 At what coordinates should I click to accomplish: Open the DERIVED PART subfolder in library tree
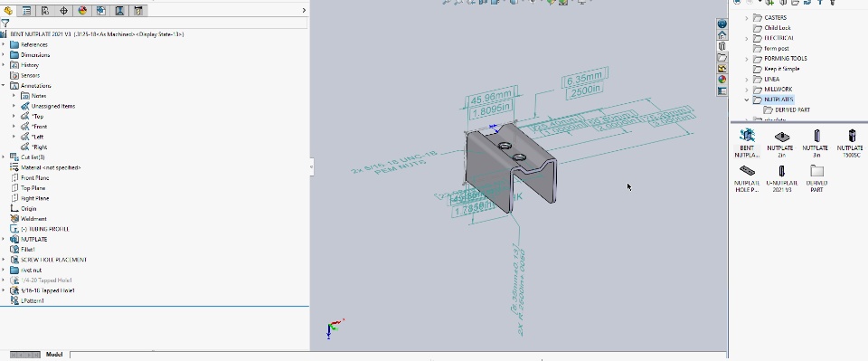click(788, 110)
